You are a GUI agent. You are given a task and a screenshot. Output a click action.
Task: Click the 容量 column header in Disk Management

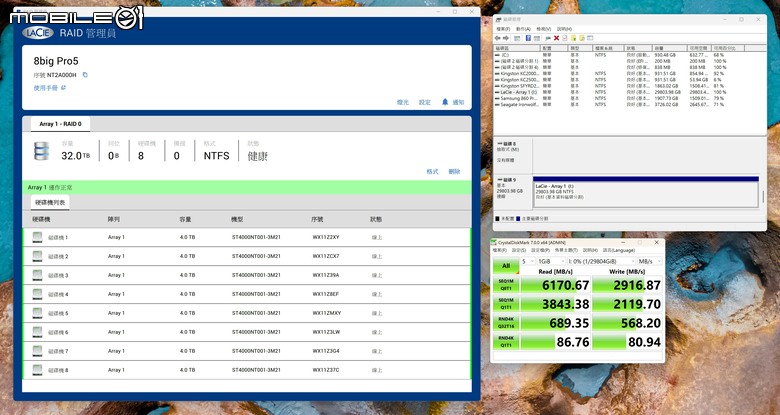click(670, 48)
